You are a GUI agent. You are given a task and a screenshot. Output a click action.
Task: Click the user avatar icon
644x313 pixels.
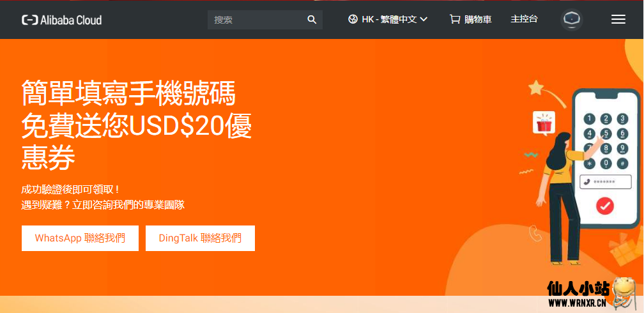572,19
